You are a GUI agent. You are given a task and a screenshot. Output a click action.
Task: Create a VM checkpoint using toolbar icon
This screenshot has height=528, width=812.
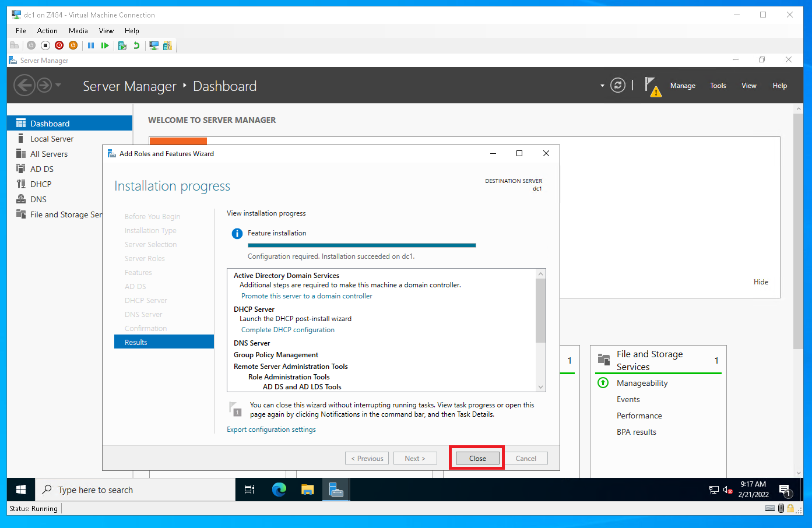(x=122, y=45)
